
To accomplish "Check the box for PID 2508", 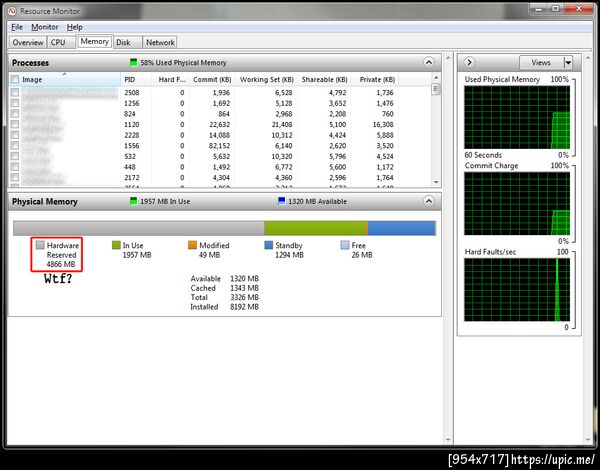I will [15, 93].
